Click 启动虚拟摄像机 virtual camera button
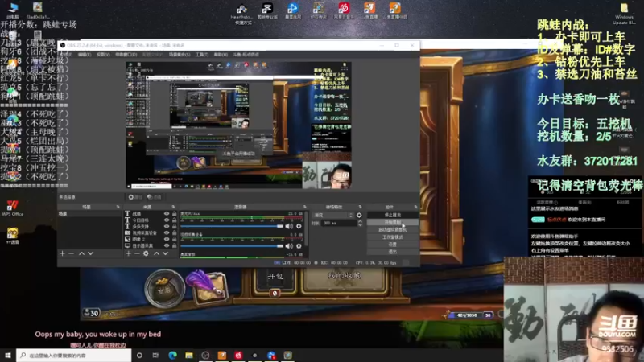Viewport: 644px width, 362px height. point(392,230)
